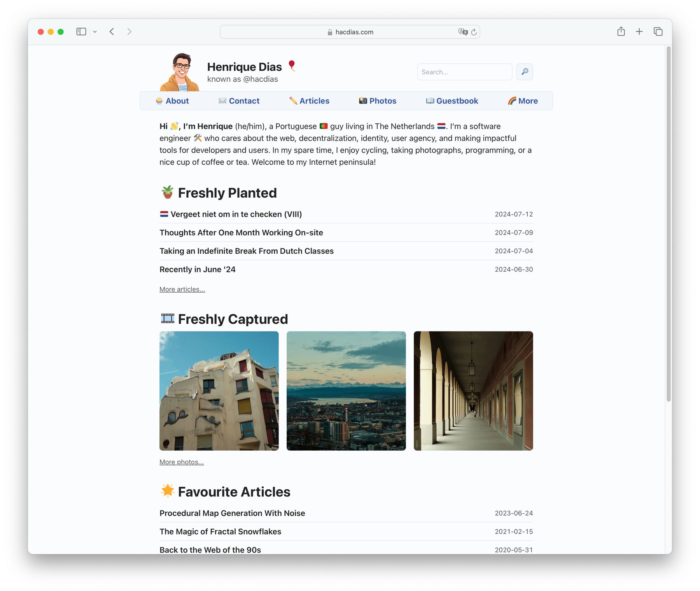
Task: Open the Articles menu item
Action: coord(309,101)
